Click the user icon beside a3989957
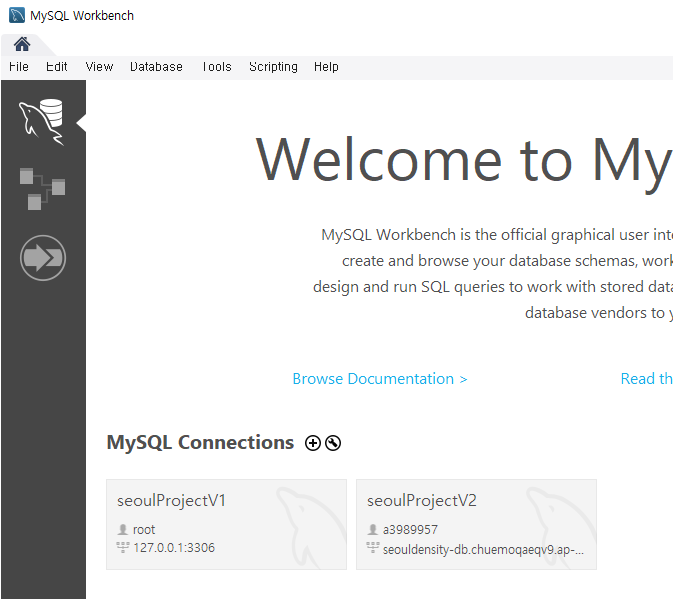Image resolution: width=673 pixels, height=599 pixels. click(373, 529)
